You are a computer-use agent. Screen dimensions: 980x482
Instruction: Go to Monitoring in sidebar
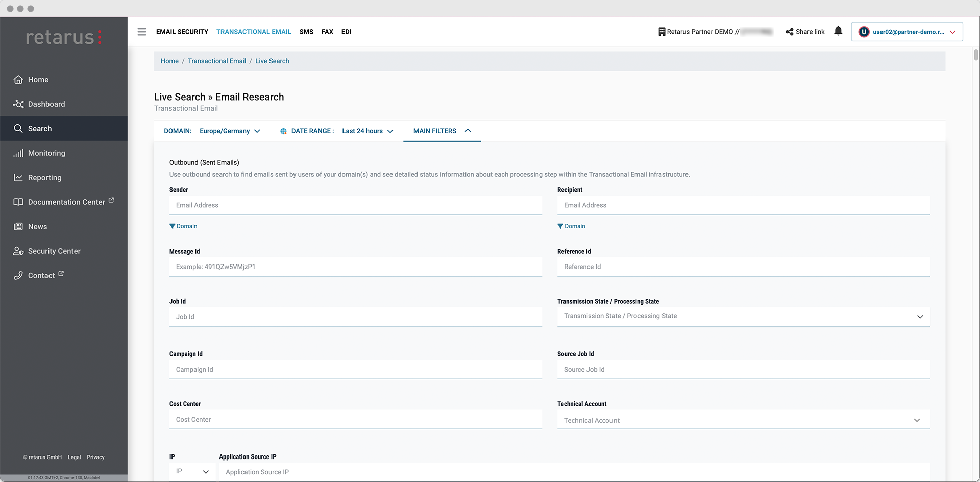[64, 153]
